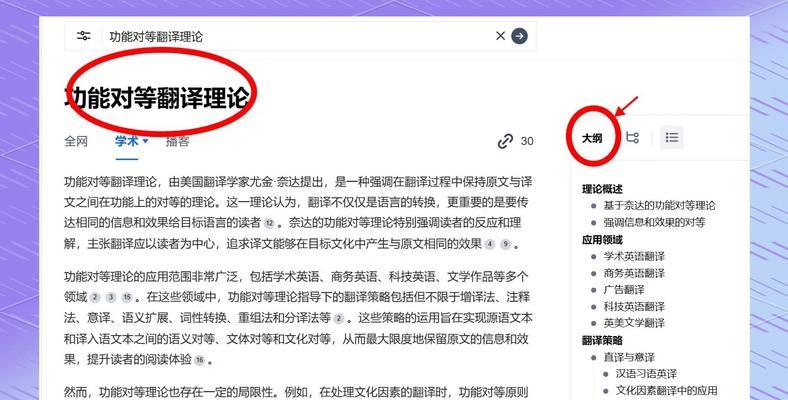Open outline item 学术英语翻译

click(x=634, y=256)
